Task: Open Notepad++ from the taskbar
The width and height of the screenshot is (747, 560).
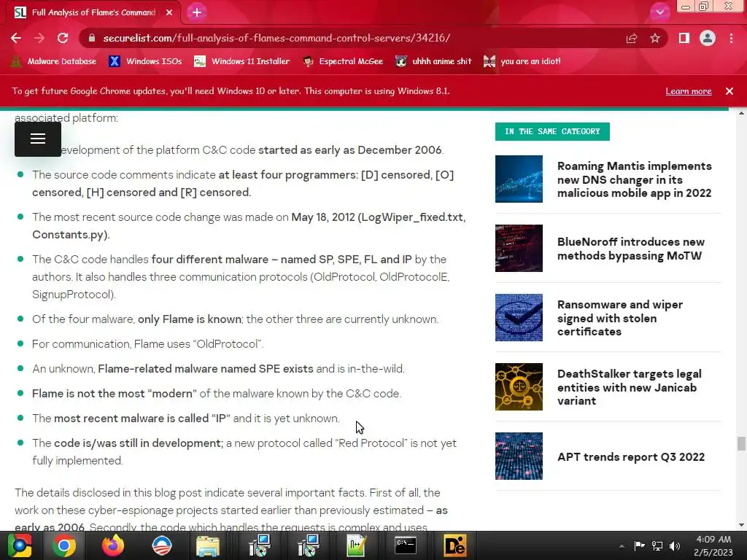Action: tap(357, 545)
